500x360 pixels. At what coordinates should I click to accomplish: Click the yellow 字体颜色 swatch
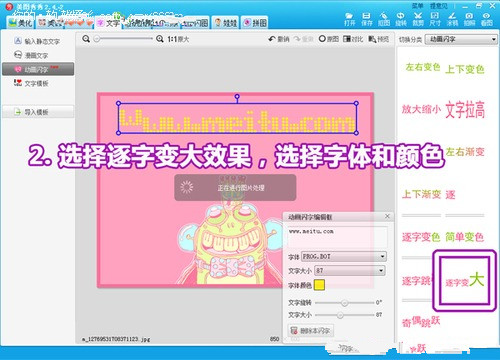click(x=319, y=285)
